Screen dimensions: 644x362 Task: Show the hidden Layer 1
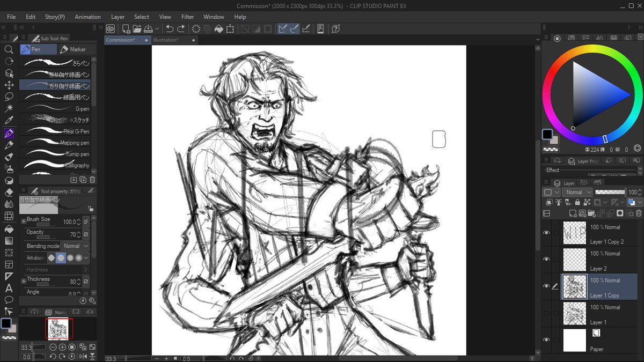point(546,313)
